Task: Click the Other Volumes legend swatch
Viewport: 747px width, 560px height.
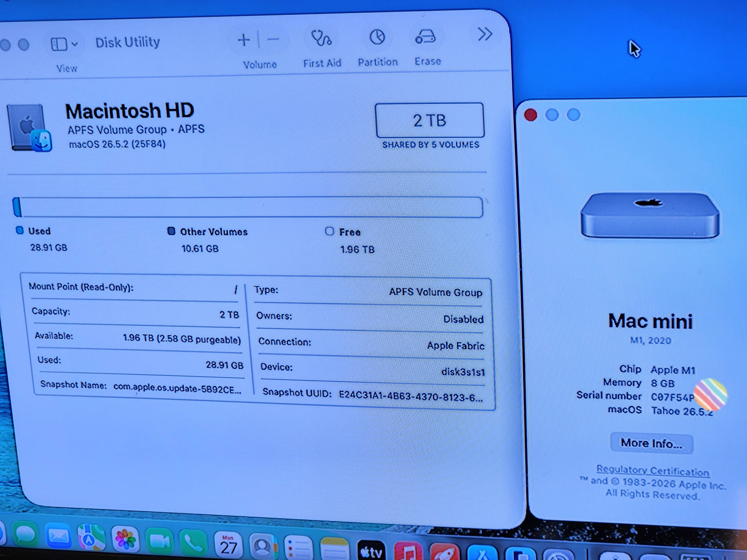Action: point(171,231)
